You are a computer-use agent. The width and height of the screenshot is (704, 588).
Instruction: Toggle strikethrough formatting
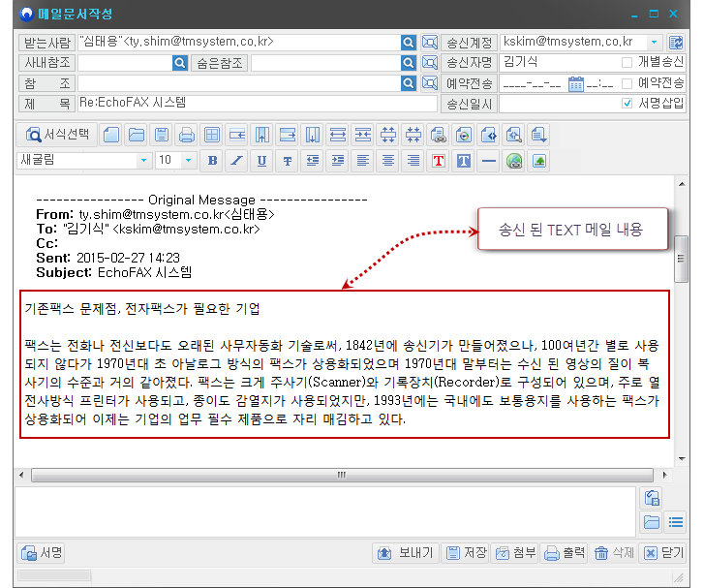coord(288,161)
